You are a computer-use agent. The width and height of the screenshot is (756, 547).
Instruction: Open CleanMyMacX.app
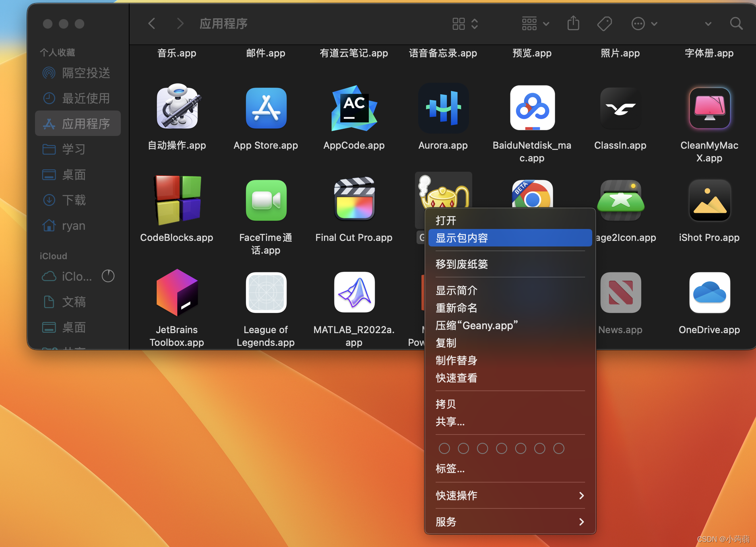point(709,108)
